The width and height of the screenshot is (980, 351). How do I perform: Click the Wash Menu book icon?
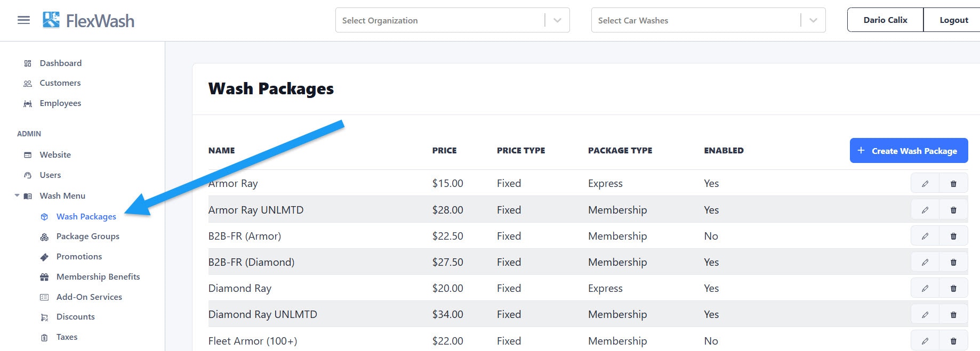click(28, 196)
